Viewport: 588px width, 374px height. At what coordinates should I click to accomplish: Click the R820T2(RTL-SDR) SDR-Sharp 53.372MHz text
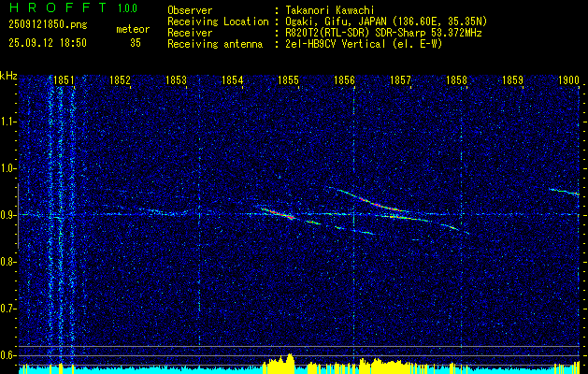(383, 33)
